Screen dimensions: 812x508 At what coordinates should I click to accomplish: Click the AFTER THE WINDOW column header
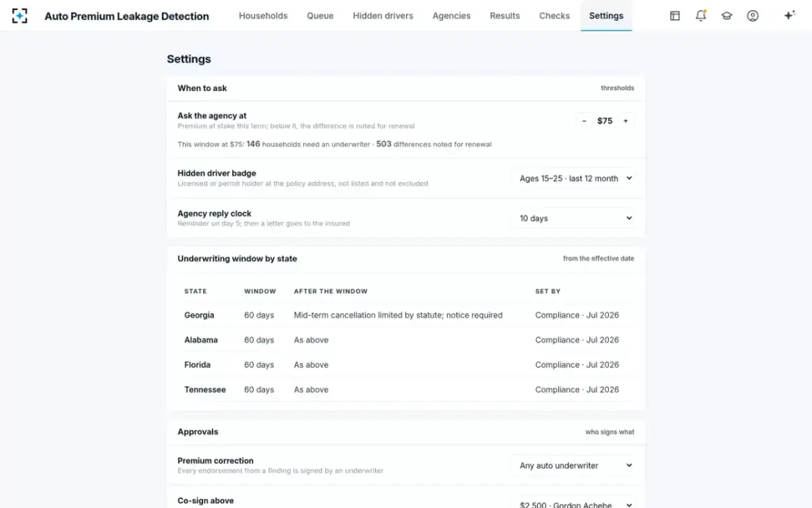coord(331,291)
